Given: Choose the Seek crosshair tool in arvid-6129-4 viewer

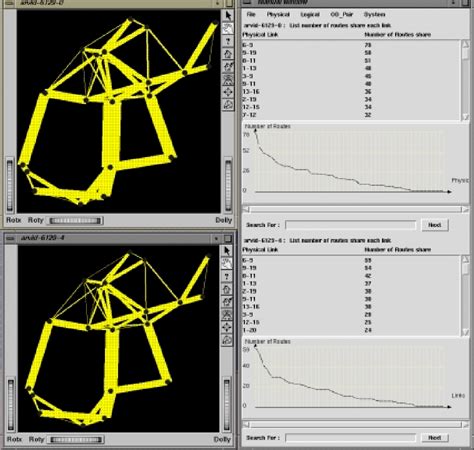Looking at the screenshot, I should coord(227,327).
